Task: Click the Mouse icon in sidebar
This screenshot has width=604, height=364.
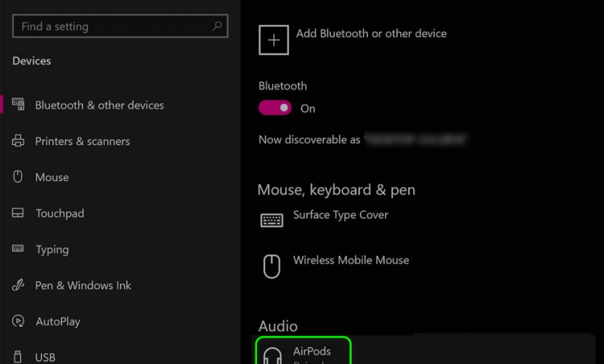Action: pyautogui.click(x=19, y=177)
